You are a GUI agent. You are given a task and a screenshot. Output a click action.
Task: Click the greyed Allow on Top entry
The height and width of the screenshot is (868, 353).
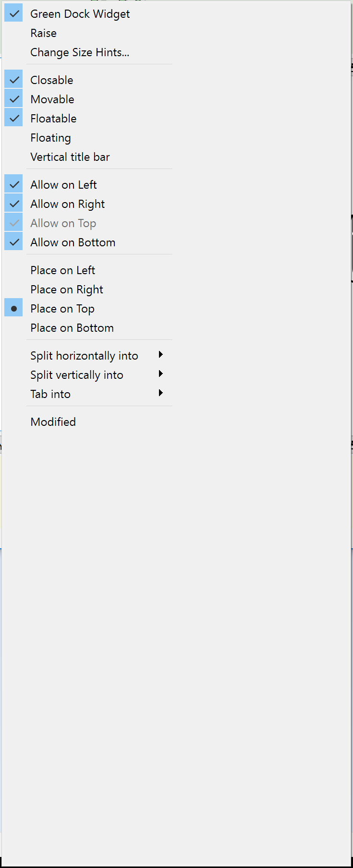(x=63, y=223)
